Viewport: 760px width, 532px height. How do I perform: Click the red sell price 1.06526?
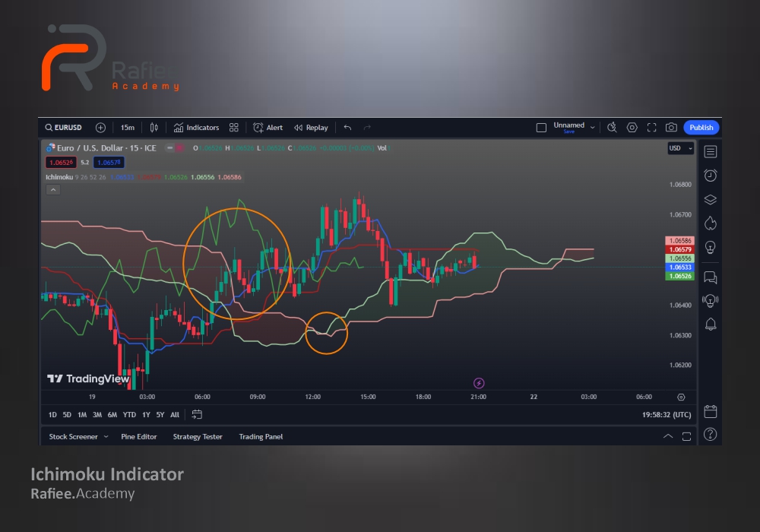coord(61,163)
